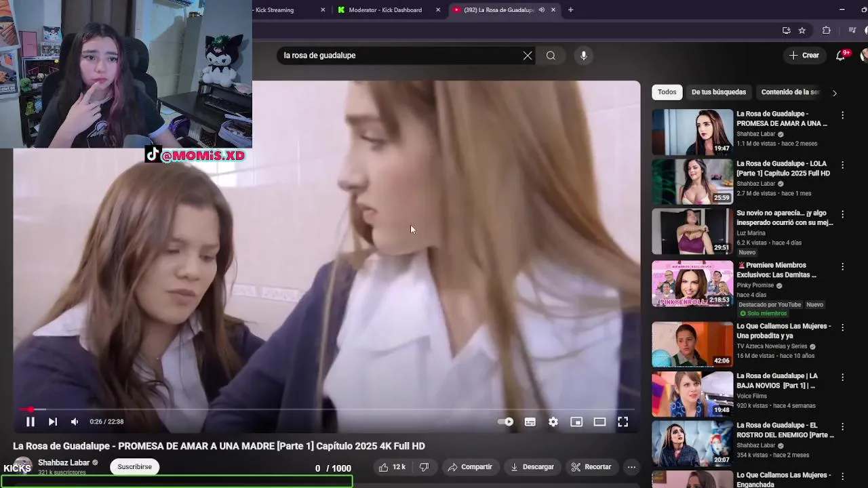Switch to theater mode
The image size is (868, 488).
coord(599,422)
